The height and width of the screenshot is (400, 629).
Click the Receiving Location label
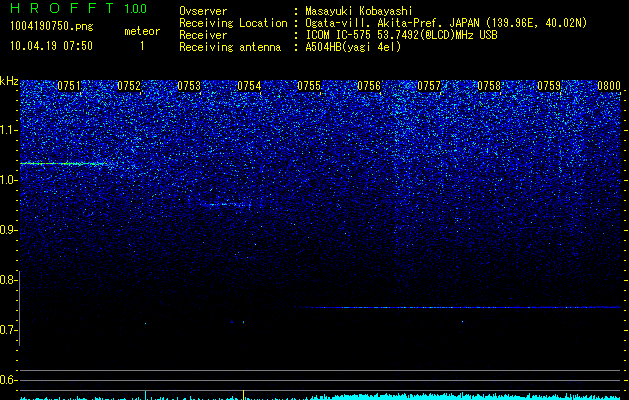click(233, 23)
